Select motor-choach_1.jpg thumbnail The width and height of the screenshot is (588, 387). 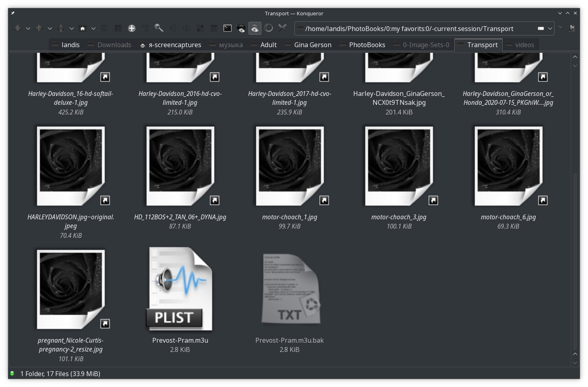[290, 166]
